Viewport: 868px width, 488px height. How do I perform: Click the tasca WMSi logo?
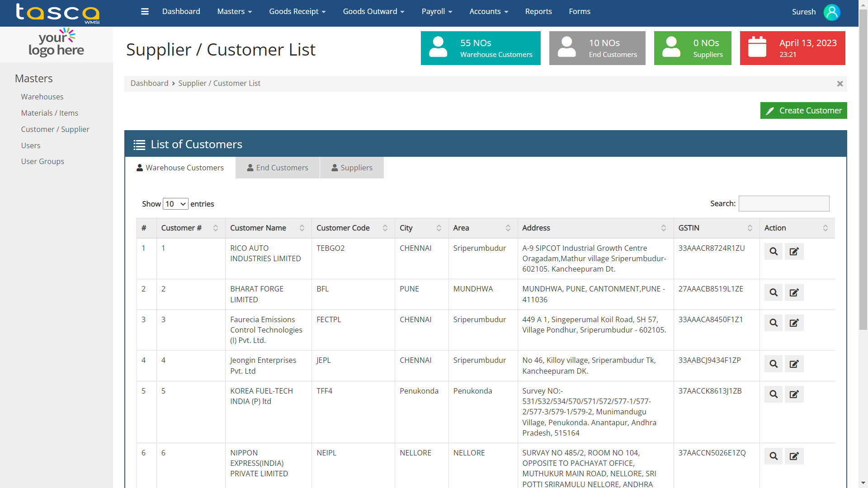click(x=57, y=13)
